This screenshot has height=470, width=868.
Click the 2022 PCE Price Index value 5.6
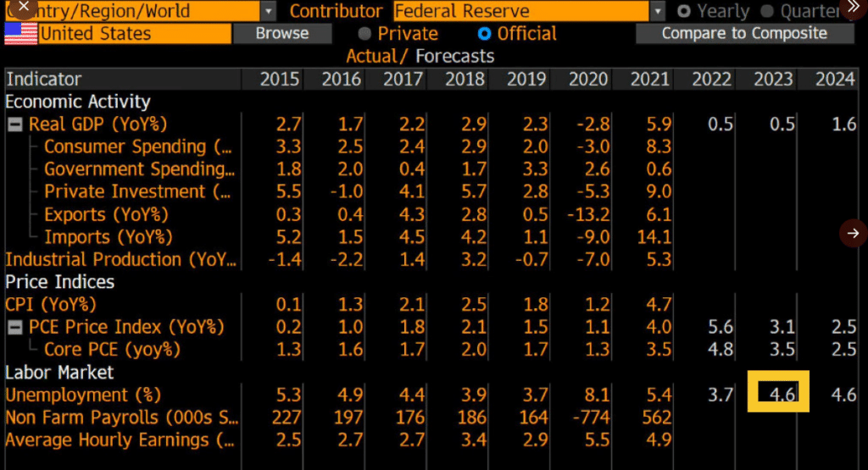click(721, 328)
